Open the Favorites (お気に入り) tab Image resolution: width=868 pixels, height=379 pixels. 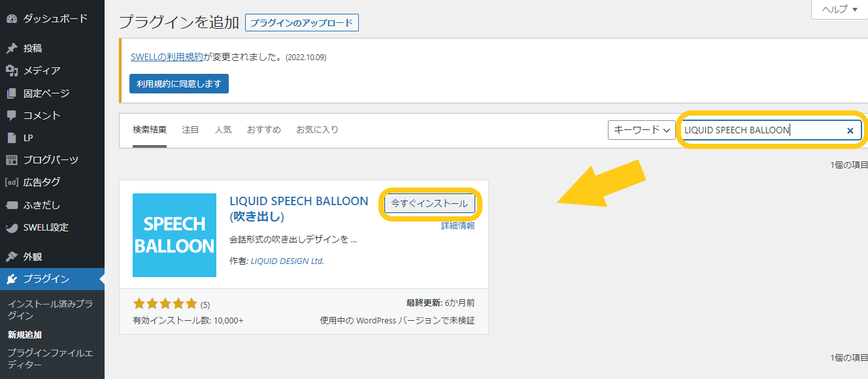point(317,130)
